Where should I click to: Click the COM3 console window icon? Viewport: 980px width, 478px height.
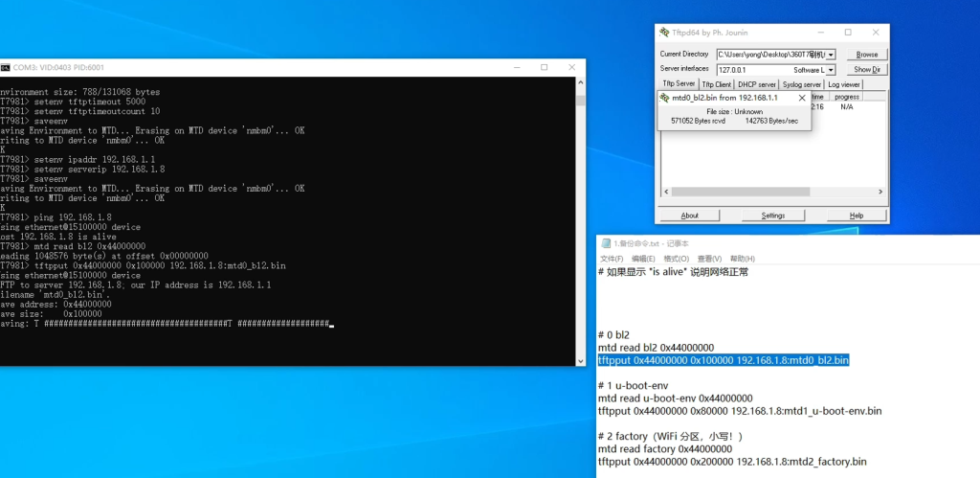pos(6,67)
